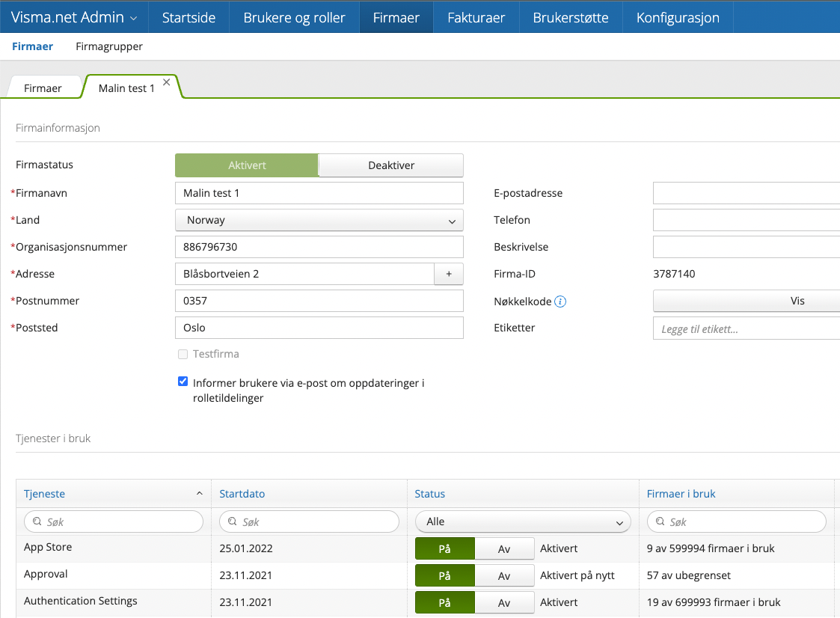This screenshot has width=840, height=618.
Task: Click '9 av 599994 firmaer i bruk' cell
Action: (x=711, y=548)
